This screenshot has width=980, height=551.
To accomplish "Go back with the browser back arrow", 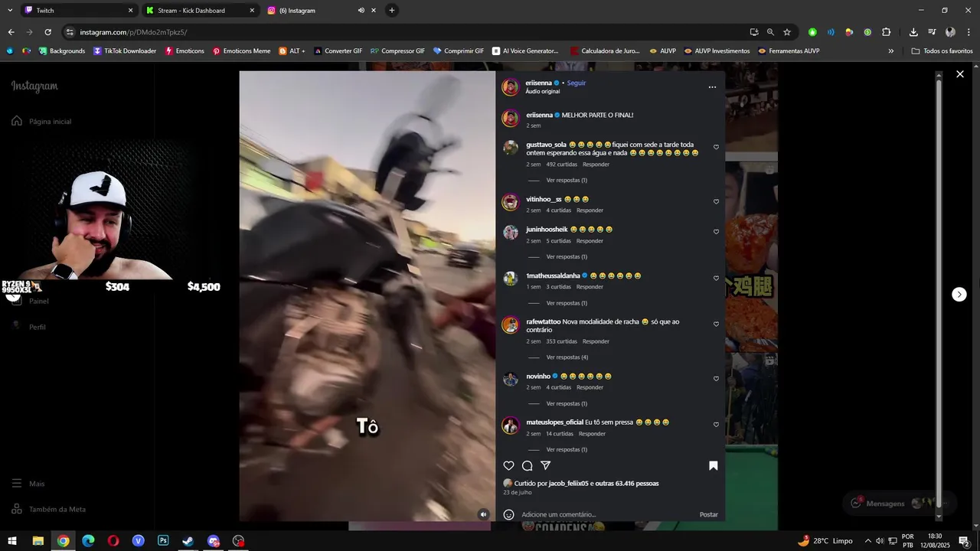I will click(11, 32).
